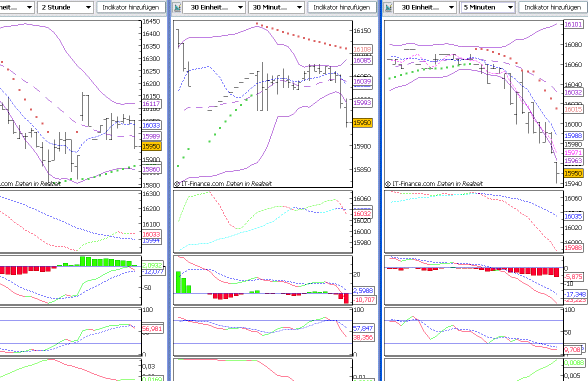This screenshot has width=588, height=381.
Task: Select the red -10,707 value label
Action: (364, 299)
